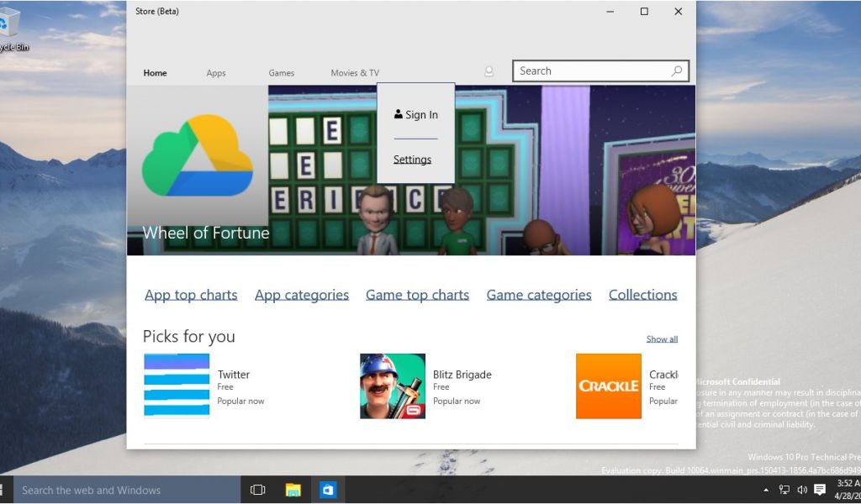Click the volume speaker tray icon
Image resolution: width=861 pixels, height=504 pixels.
click(x=801, y=490)
